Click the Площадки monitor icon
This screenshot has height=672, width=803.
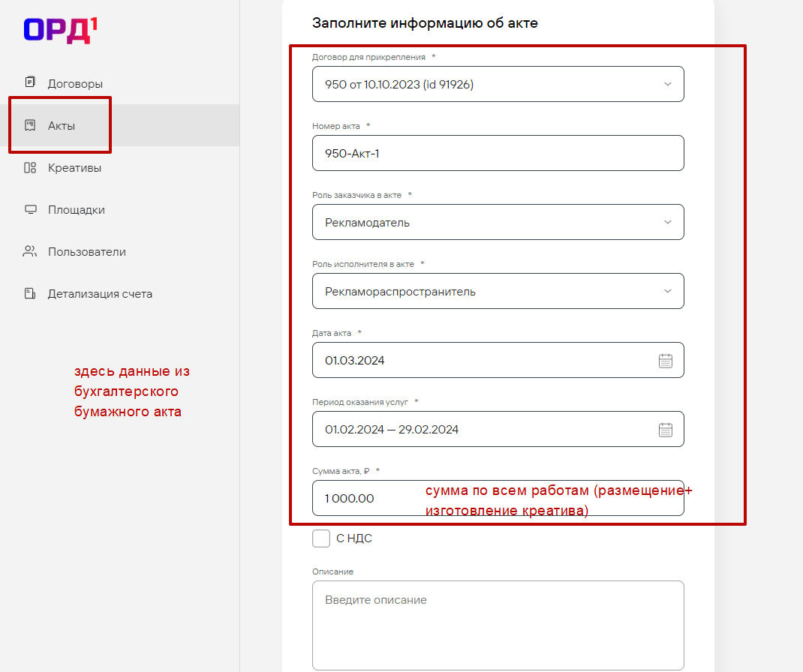point(30,209)
